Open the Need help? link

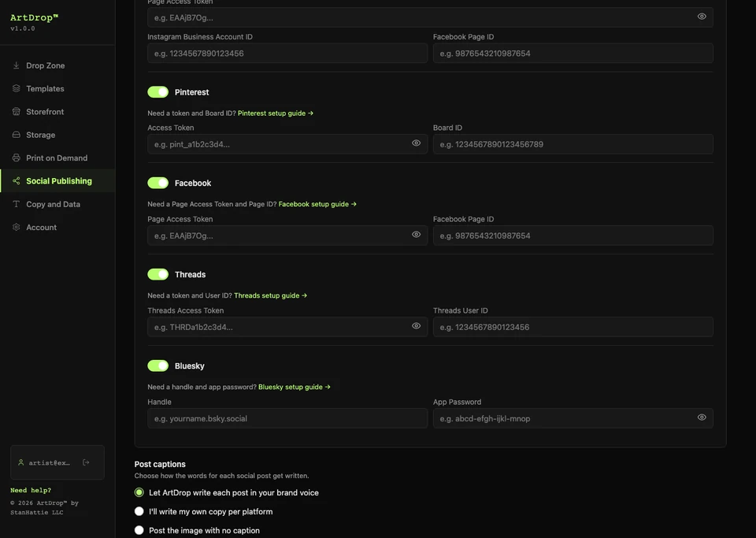31,490
